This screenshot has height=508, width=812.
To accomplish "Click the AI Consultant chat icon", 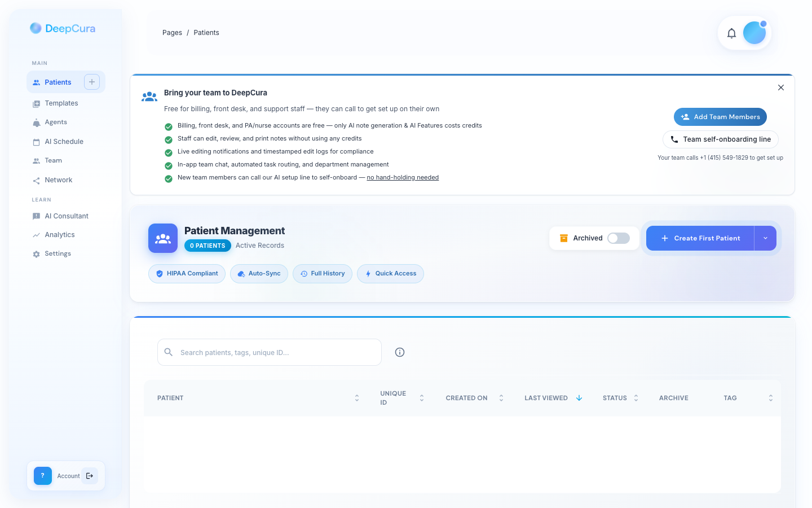I will click(x=36, y=216).
